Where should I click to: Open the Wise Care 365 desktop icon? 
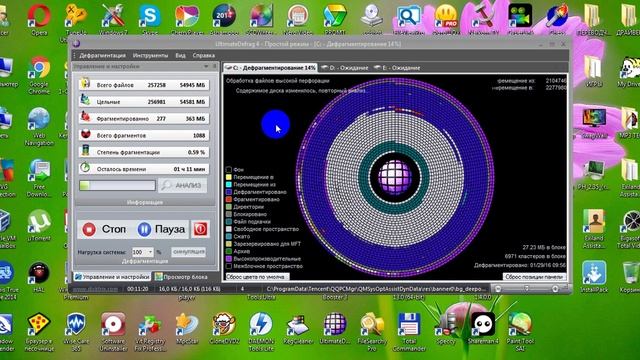coord(76,332)
